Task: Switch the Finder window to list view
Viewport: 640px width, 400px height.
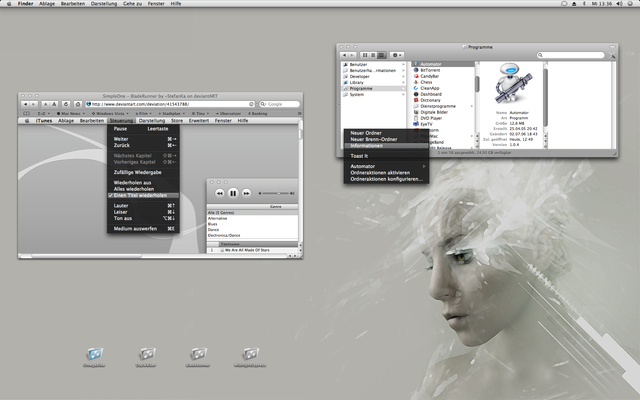Action: tap(373, 55)
